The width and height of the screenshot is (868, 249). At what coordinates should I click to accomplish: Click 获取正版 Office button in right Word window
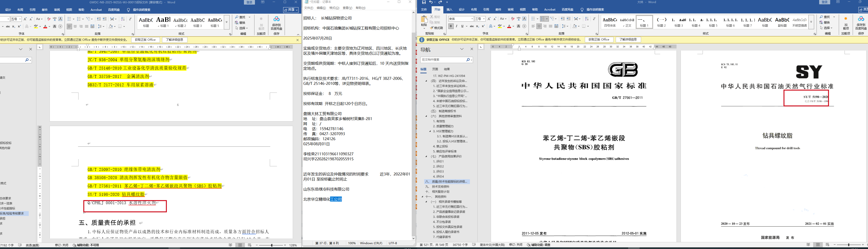coord(599,40)
